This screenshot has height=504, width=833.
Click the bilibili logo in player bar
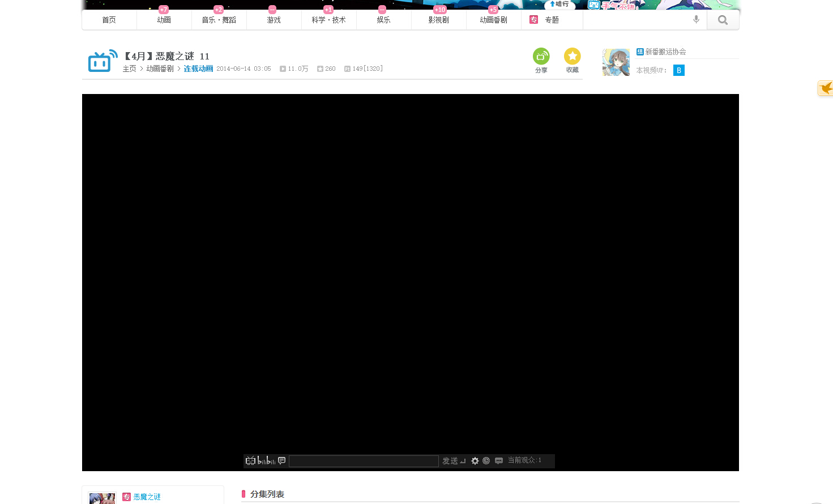(266, 461)
